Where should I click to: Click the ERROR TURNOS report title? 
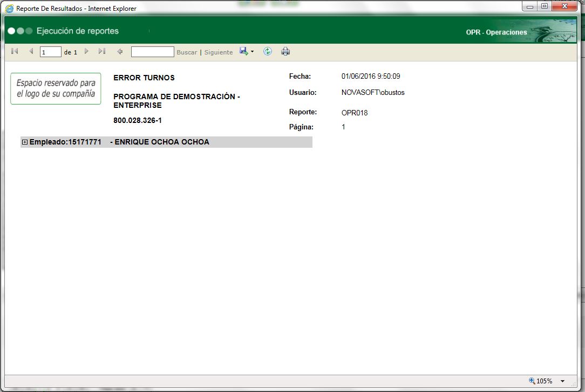click(144, 78)
